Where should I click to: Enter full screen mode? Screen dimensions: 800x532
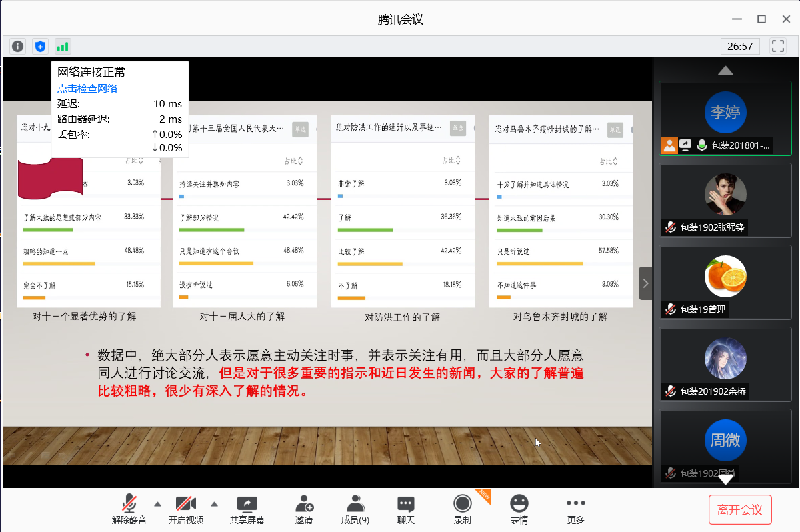pyautogui.click(x=777, y=46)
